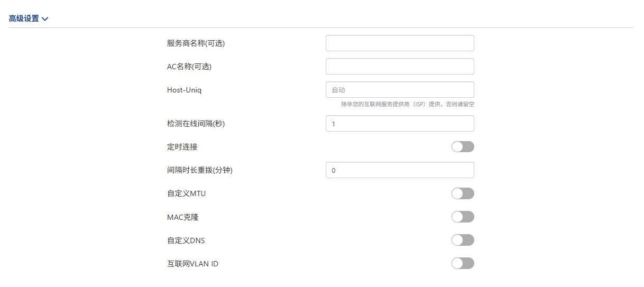Viewport: 644px width, 287px height.
Task: Click the Host-Uniq label text
Action: [184, 90]
